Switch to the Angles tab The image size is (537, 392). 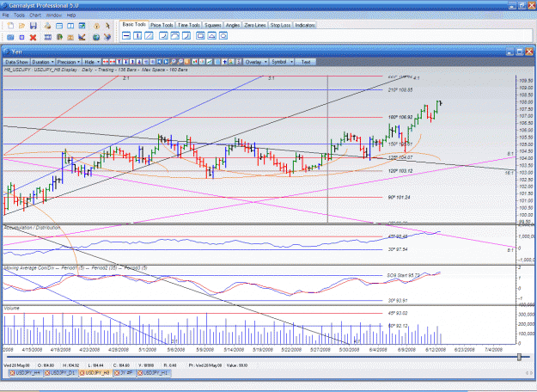233,25
